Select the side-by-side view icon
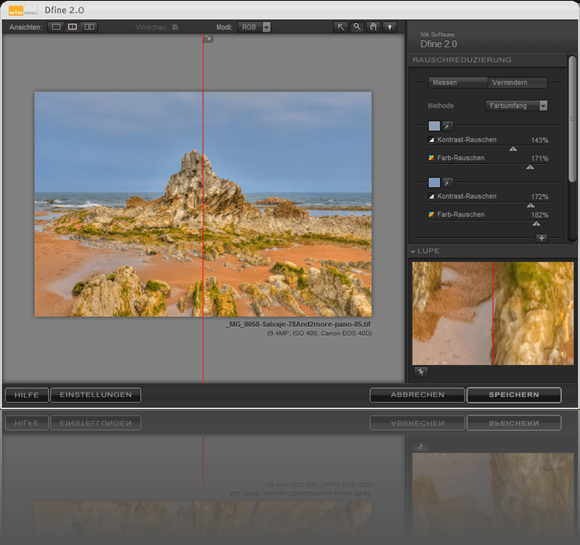This screenshot has height=545, width=580. [89, 27]
